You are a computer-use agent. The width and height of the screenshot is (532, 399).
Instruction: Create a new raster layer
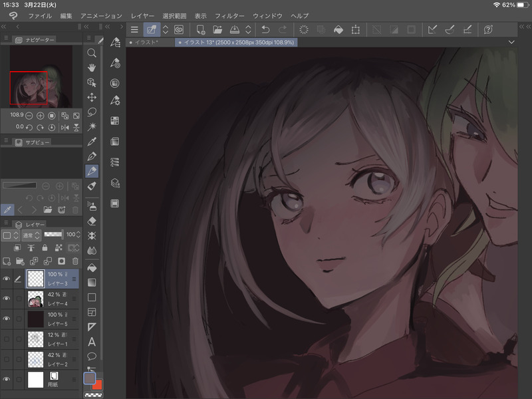(7, 261)
